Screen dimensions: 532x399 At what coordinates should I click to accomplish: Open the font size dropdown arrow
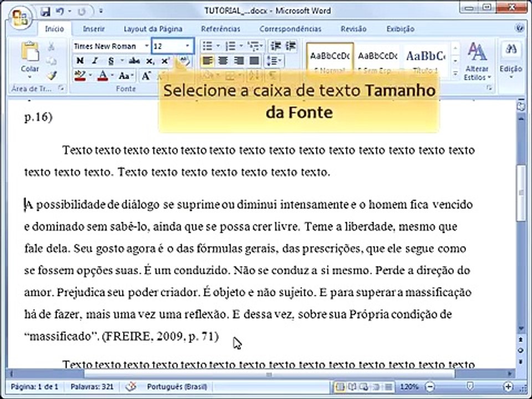tap(188, 46)
